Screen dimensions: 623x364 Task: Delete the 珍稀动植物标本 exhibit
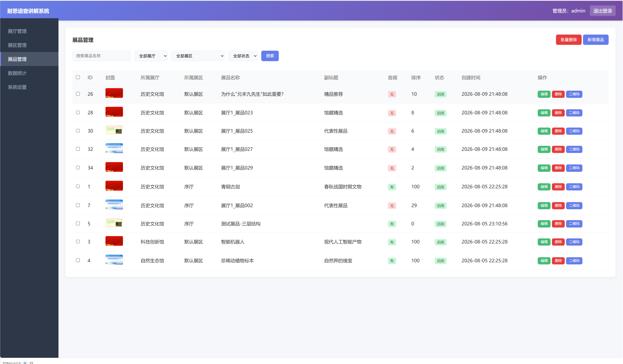coord(558,261)
